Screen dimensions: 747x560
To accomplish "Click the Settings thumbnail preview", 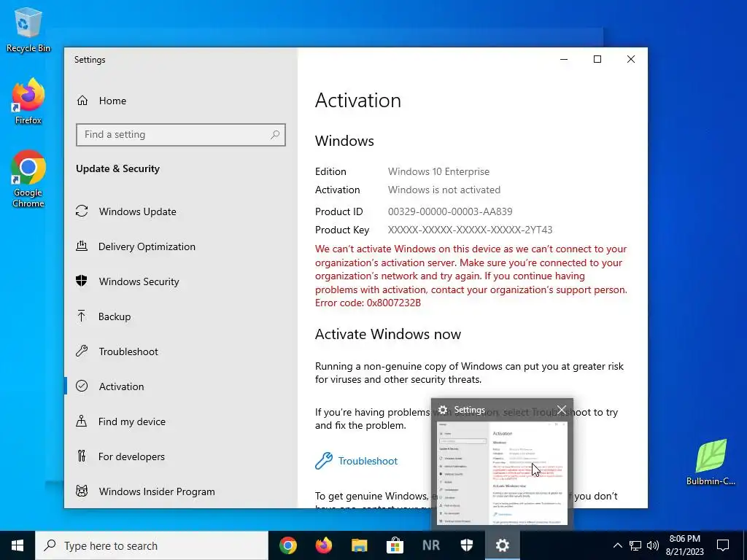I will point(502,472).
